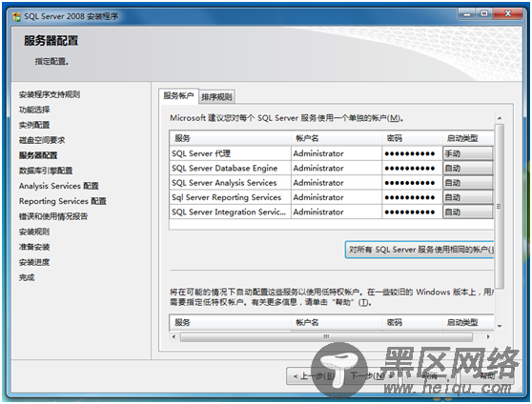Select 磁盘空间要求 step in sidebar
The image size is (532, 404).
[x=42, y=140]
